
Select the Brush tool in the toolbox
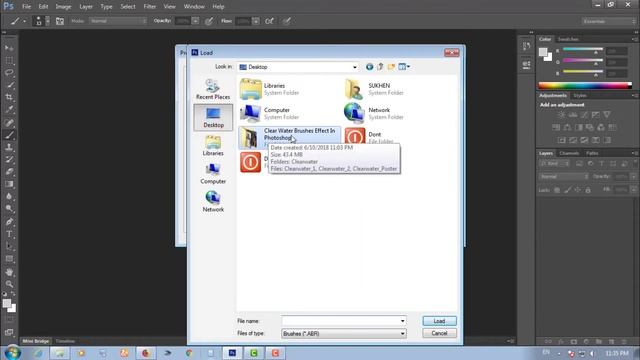pos(9,135)
